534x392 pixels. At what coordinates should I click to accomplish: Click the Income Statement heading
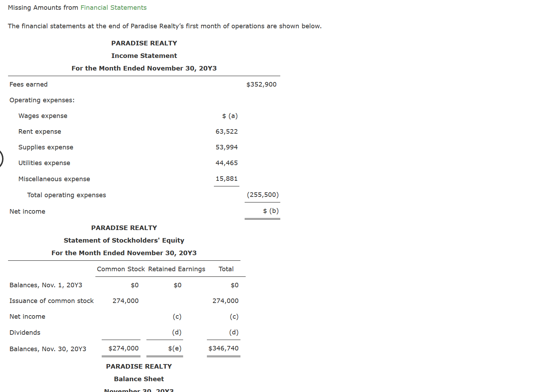pos(144,56)
